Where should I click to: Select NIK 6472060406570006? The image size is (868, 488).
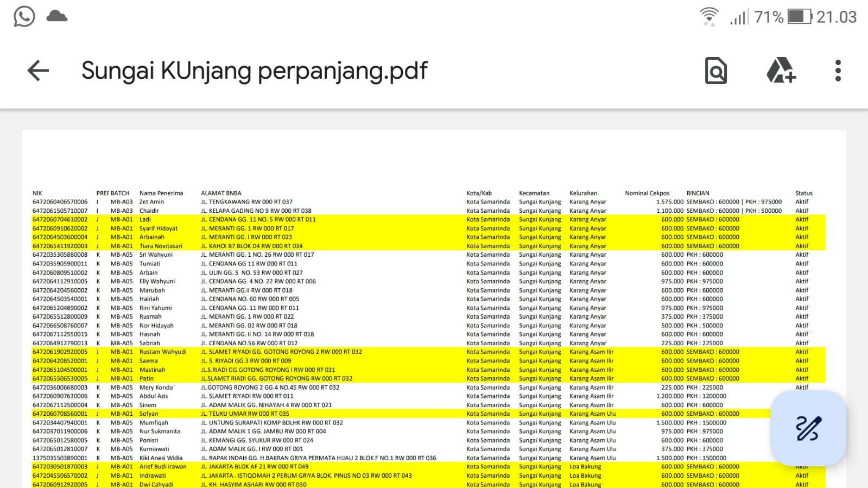60,202
